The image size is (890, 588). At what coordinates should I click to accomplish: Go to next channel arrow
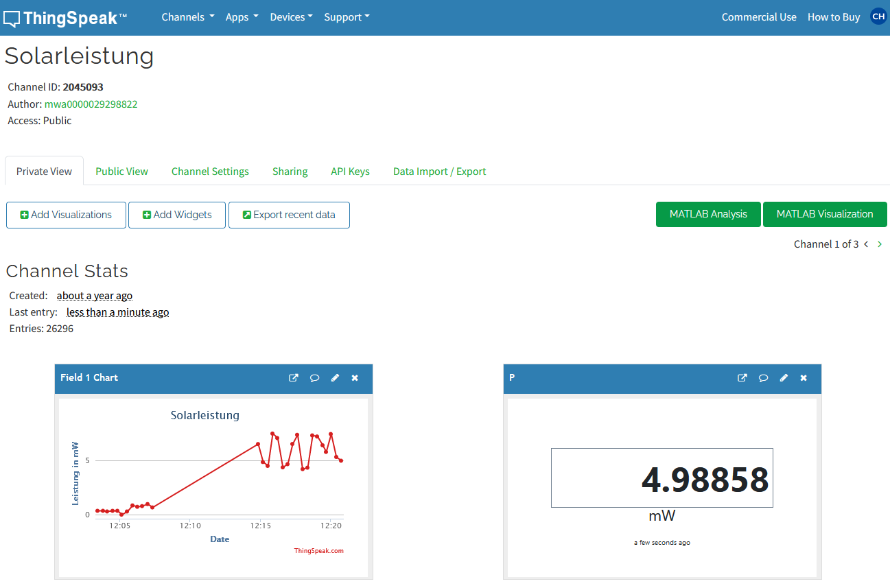(x=880, y=244)
